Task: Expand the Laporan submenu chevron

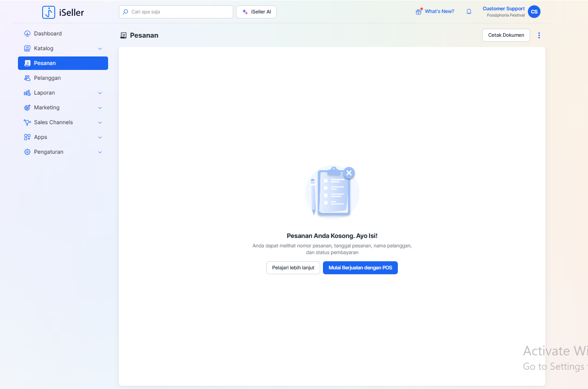Action: click(100, 93)
